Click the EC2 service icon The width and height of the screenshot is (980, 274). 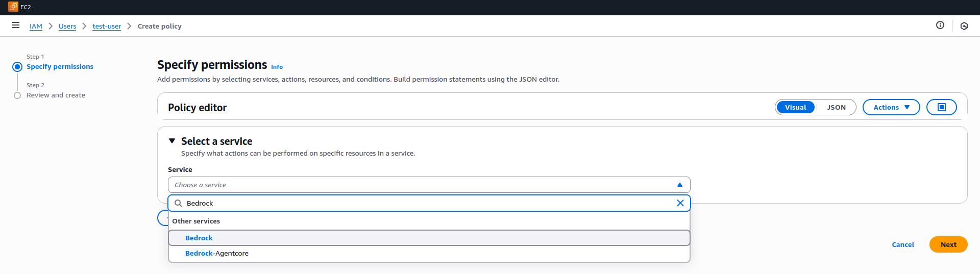tap(13, 7)
